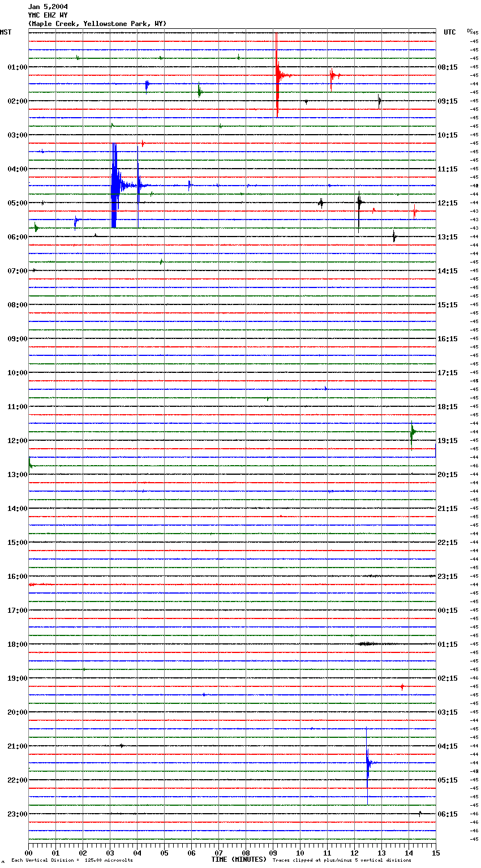Click the 08:15 UTC time label

point(448,67)
